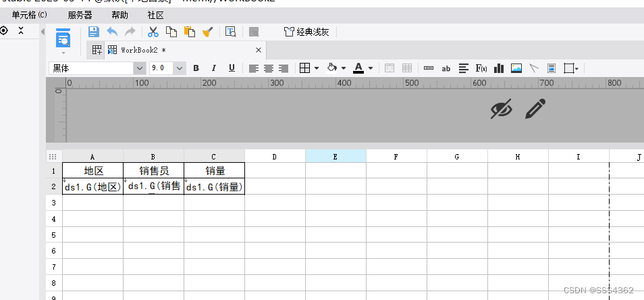The height and width of the screenshot is (300, 644).
Task: Open the 服务器 menu
Action: (80, 16)
